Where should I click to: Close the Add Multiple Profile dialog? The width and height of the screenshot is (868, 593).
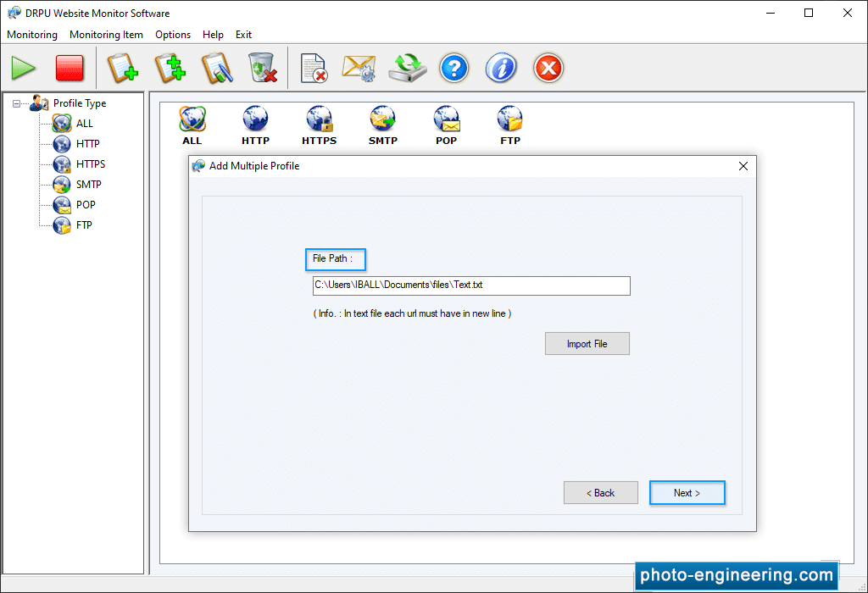(743, 166)
